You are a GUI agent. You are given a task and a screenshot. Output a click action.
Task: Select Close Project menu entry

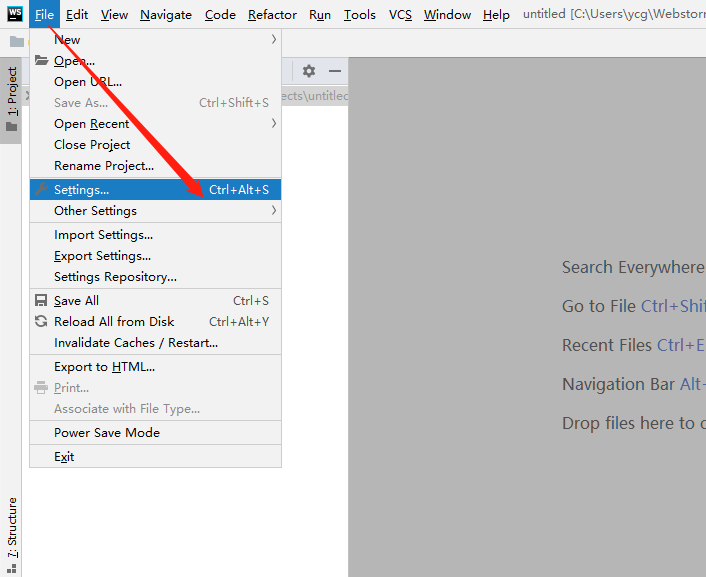[155, 144]
